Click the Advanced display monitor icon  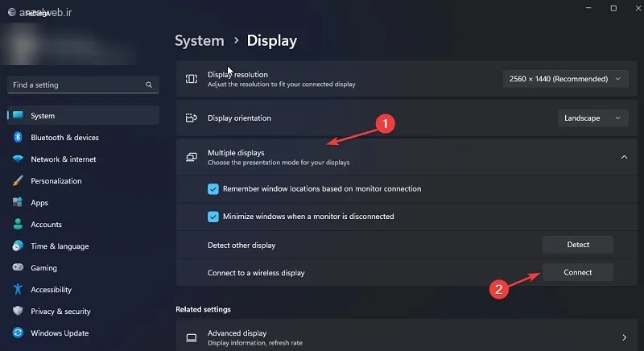point(192,337)
